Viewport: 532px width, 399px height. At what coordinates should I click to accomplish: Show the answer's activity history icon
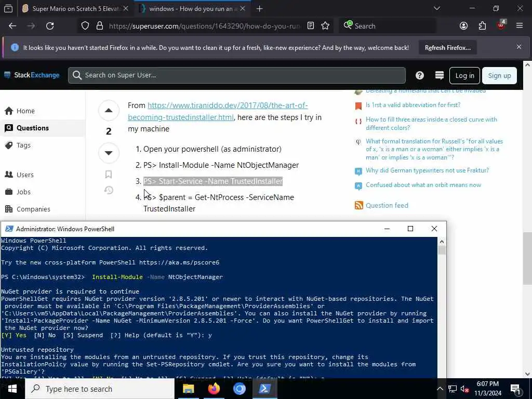(x=109, y=190)
